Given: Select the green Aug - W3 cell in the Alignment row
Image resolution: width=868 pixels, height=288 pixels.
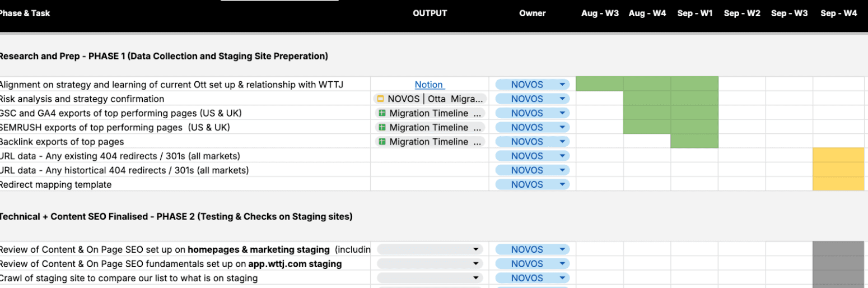Looking at the screenshot, I should 600,84.
